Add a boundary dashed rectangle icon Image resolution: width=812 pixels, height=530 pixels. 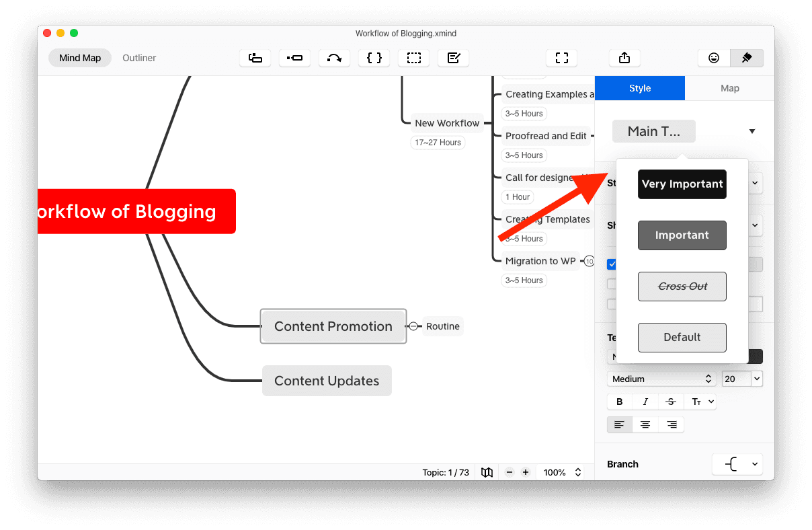click(x=413, y=58)
